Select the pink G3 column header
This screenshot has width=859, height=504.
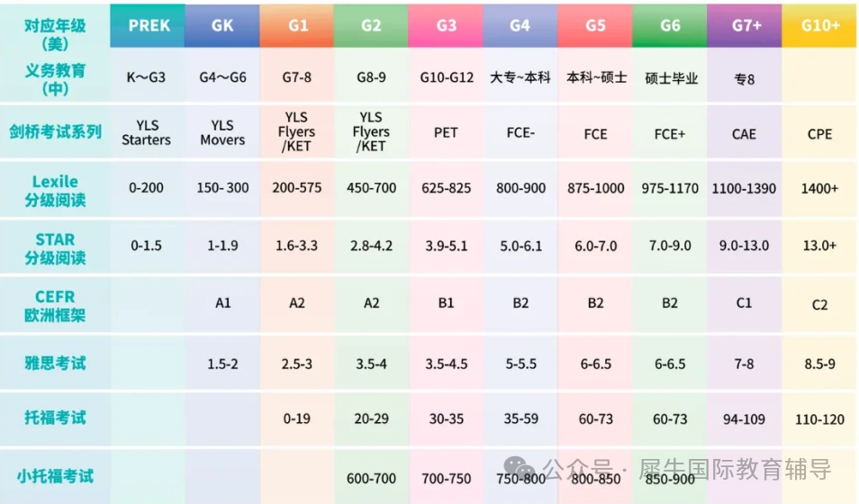click(446, 25)
